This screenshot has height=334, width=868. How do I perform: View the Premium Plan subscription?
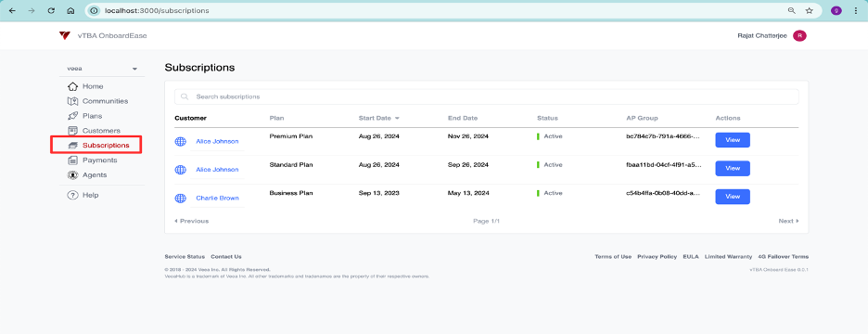[733, 140]
